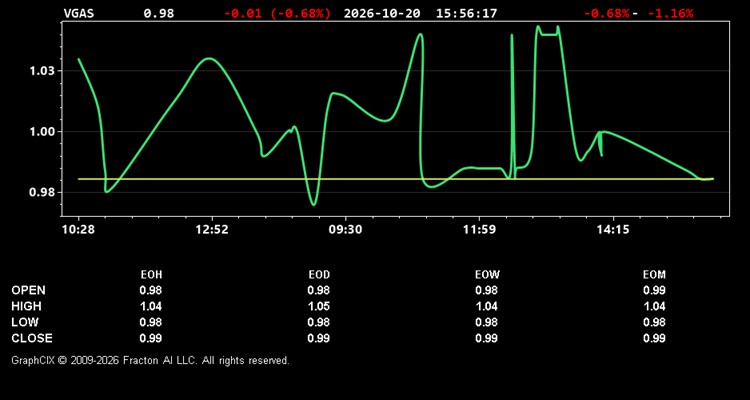Click the 10:28 time axis label
The height and width of the screenshot is (400, 750).
point(78,229)
